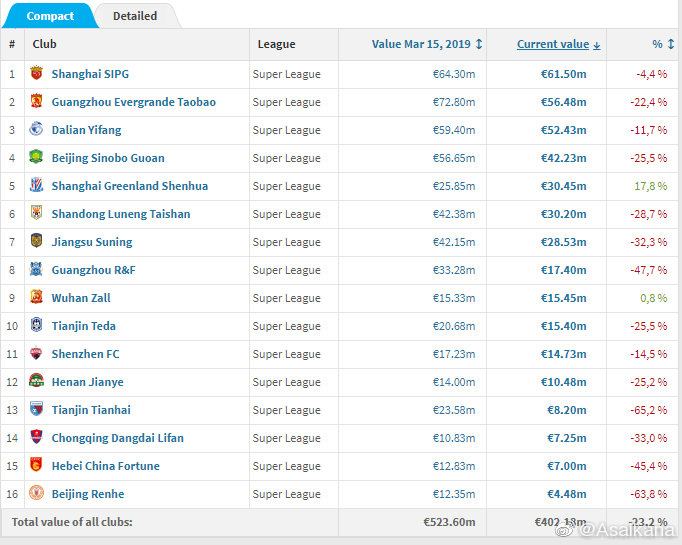Click the Club column header
Screen dimensions: 682x545
coord(44,44)
